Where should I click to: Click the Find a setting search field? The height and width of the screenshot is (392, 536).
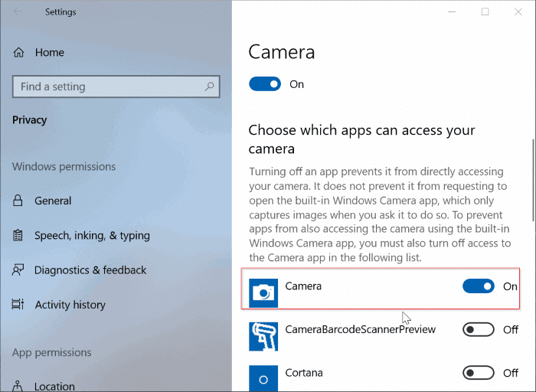pyautogui.click(x=116, y=87)
